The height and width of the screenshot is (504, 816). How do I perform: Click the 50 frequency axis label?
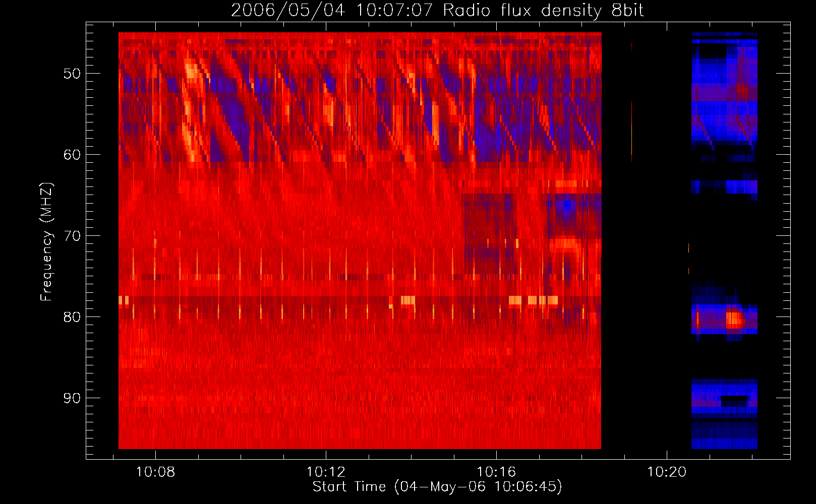point(72,74)
